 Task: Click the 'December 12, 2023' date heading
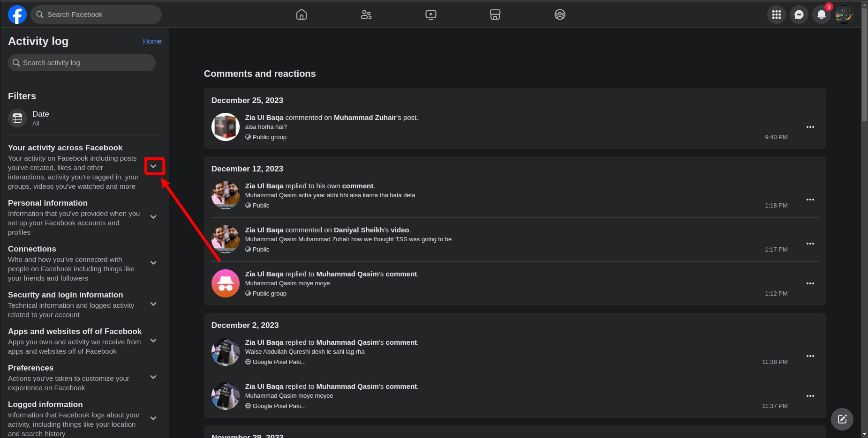[x=247, y=169]
